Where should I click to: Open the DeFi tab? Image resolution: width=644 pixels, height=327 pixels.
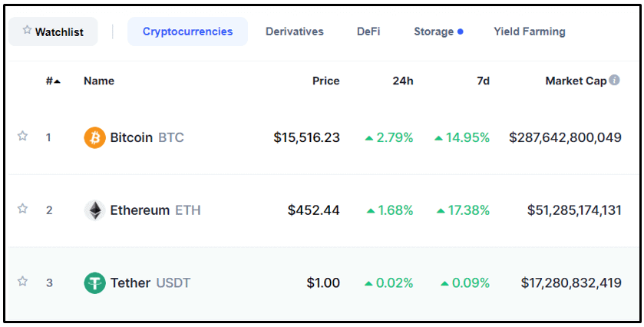[368, 31]
